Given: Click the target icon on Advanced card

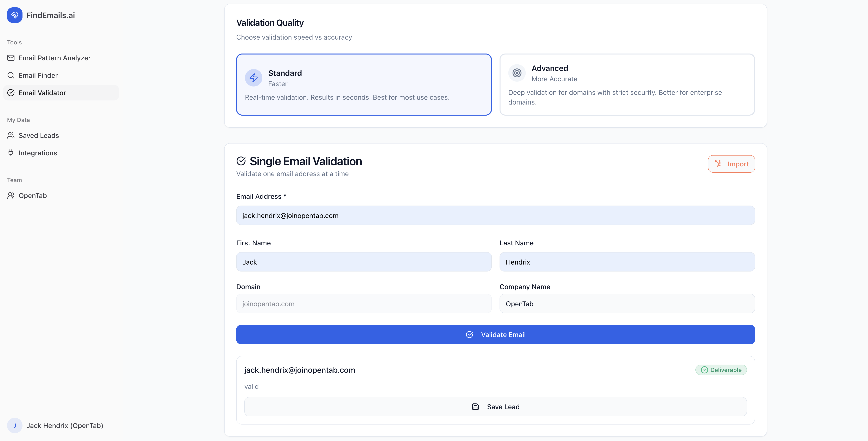Looking at the screenshot, I should click(517, 73).
